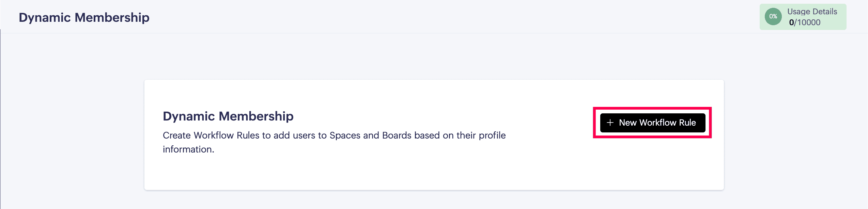The height and width of the screenshot is (209, 868).
Task: Click the word "users" in card description
Action: (x=304, y=135)
